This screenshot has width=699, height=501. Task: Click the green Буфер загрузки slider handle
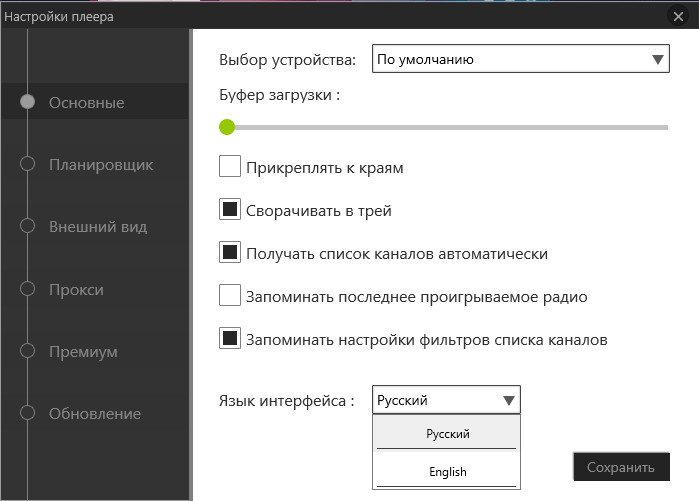click(227, 127)
